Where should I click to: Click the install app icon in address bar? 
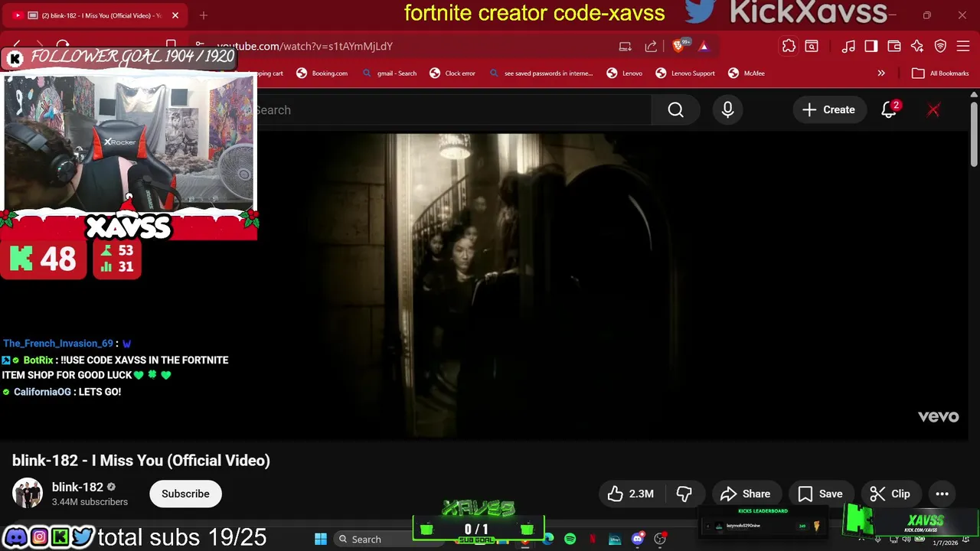(x=626, y=46)
